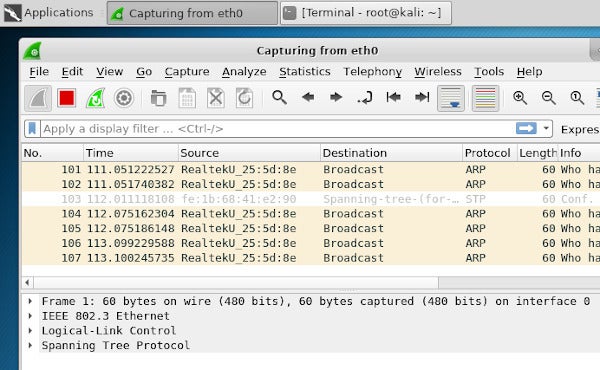600x370 pixels.
Task: Select packet 103 STP row
Action: [x=311, y=199]
